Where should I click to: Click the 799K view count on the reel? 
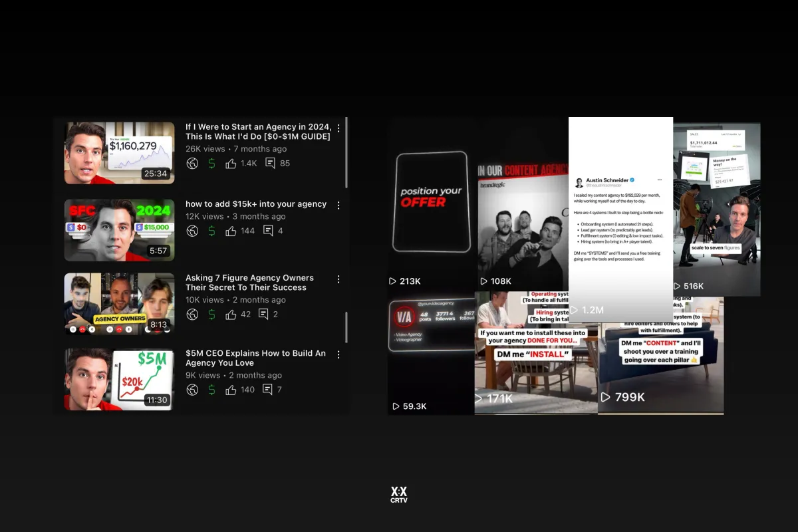(x=630, y=397)
